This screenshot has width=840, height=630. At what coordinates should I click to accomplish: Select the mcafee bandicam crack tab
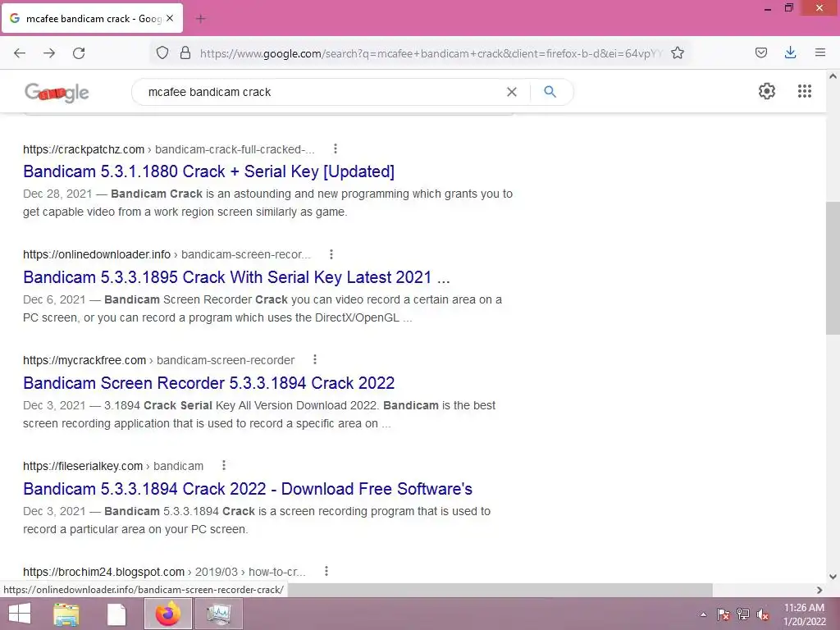pyautogui.click(x=92, y=19)
